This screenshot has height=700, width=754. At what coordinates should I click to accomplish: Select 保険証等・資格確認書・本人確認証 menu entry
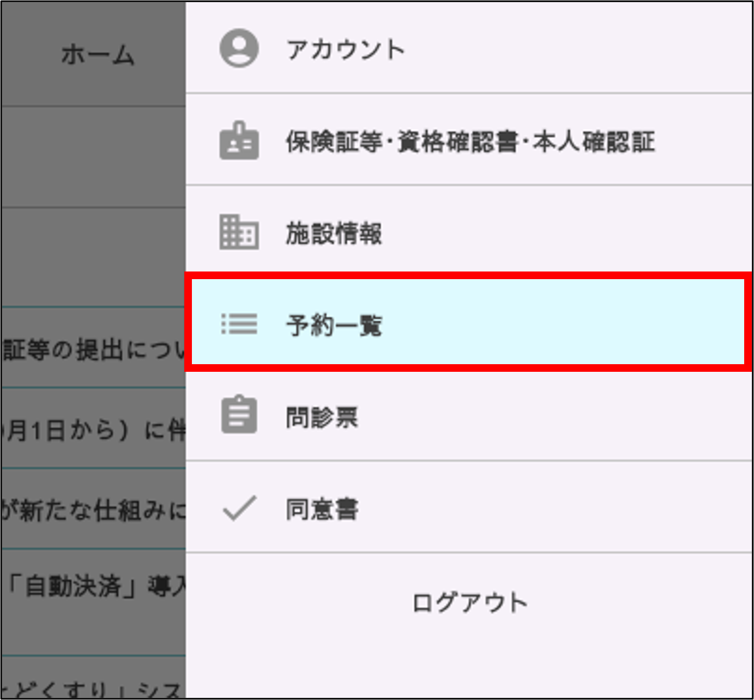tap(470, 142)
